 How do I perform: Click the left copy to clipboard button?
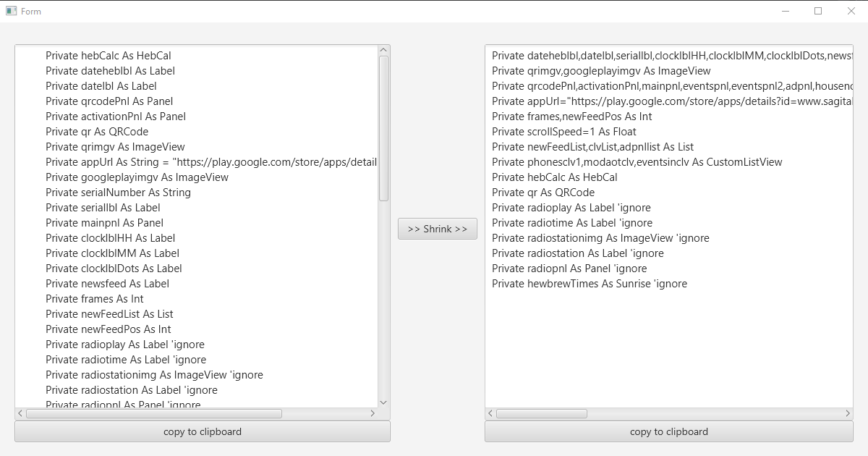pyautogui.click(x=203, y=431)
